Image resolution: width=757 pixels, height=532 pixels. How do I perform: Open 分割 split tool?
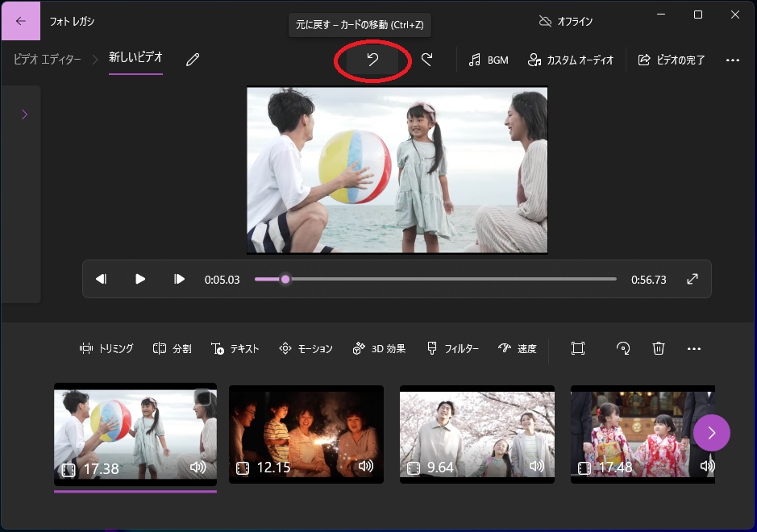point(173,348)
